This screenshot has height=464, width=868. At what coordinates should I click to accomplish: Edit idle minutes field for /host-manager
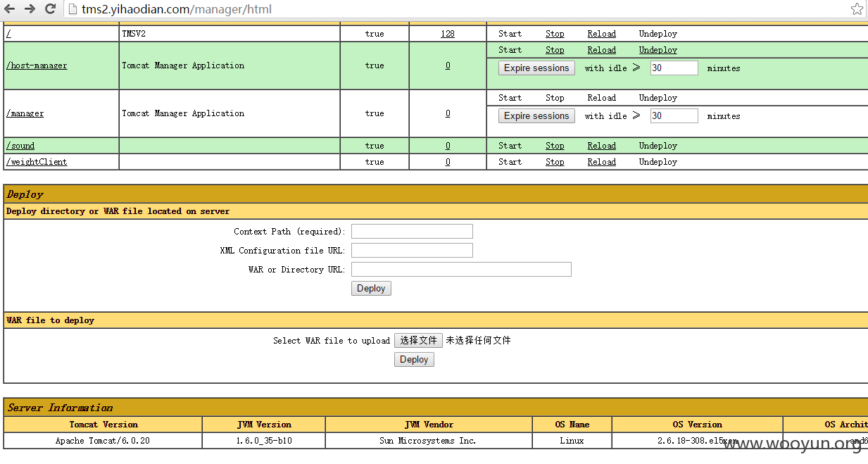pos(674,68)
